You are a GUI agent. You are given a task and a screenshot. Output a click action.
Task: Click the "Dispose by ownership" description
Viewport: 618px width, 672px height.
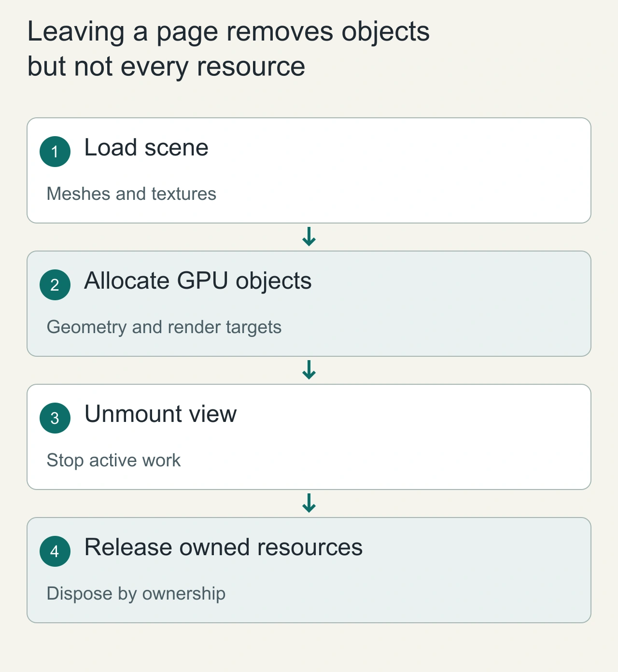click(x=136, y=593)
